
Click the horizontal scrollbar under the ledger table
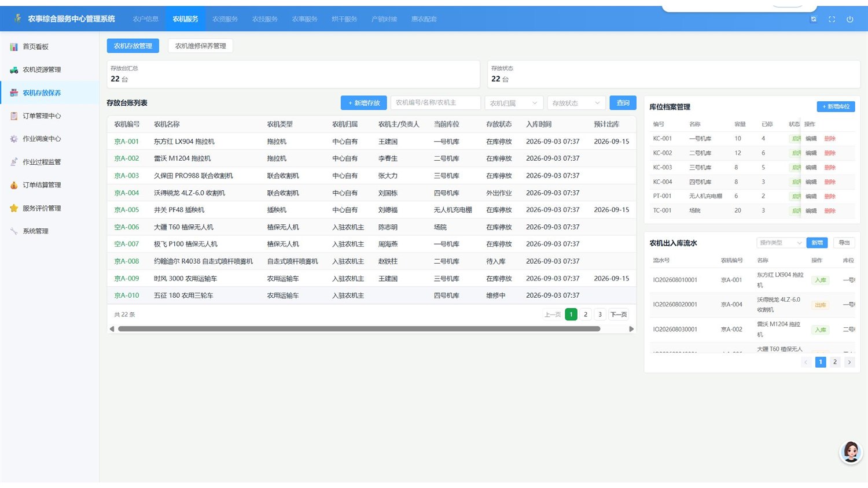(x=359, y=329)
